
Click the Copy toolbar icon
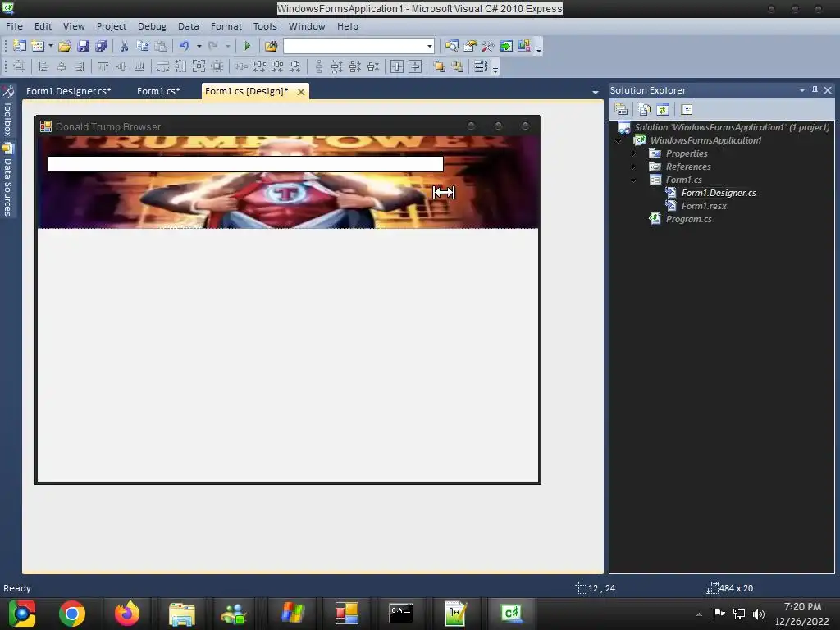pyautogui.click(x=142, y=46)
